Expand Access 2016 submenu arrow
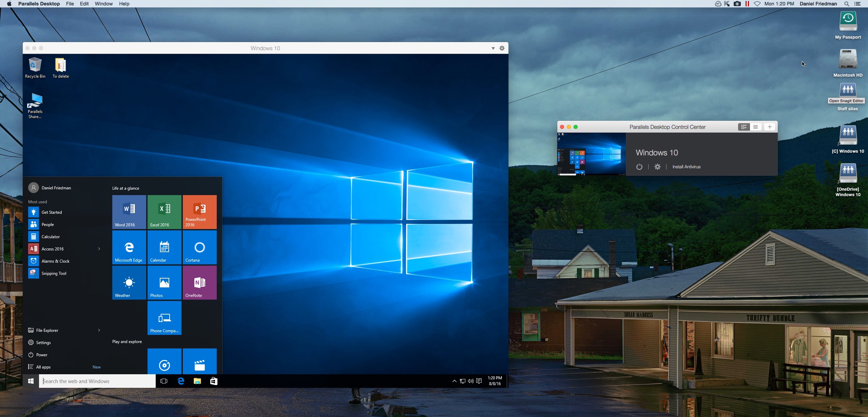Image resolution: width=868 pixels, height=417 pixels. coord(99,249)
